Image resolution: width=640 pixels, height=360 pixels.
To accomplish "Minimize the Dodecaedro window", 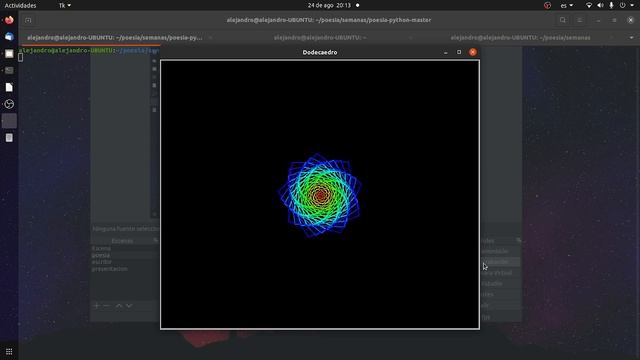I will (446, 52).
